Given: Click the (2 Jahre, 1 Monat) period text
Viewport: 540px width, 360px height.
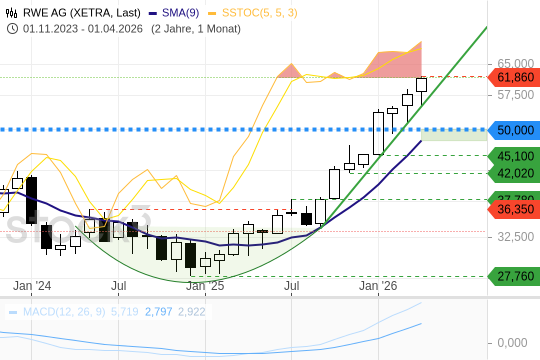Looking at the screenshot, I should (x=196, y=29).
